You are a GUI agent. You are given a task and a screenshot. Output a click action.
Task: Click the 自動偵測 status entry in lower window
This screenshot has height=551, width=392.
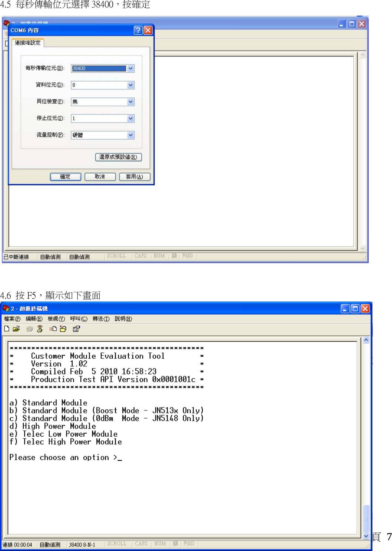[50, 545]
